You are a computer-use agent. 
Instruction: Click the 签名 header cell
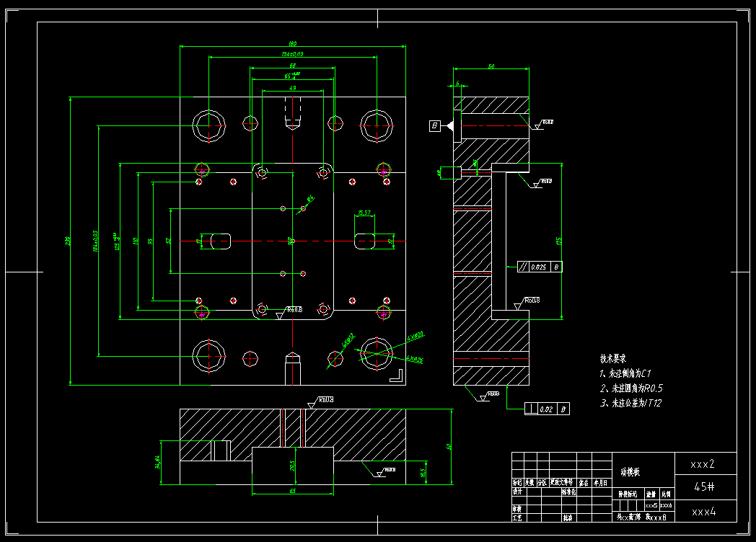[584, 483]
